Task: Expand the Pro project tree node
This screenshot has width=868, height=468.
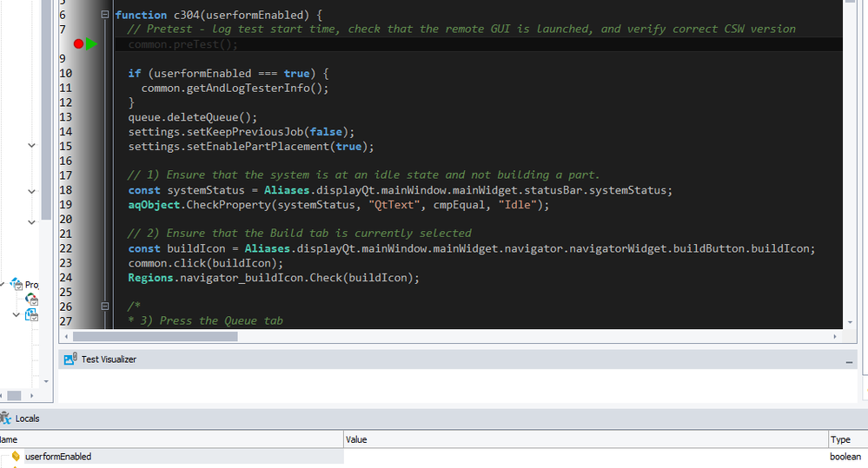Action: point(4,284)
